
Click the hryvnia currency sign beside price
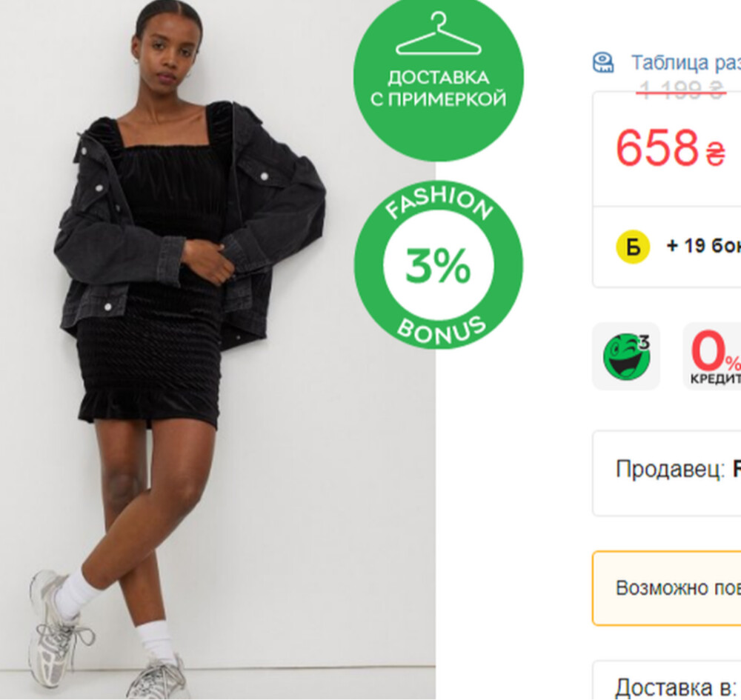(x=716, y=153)
